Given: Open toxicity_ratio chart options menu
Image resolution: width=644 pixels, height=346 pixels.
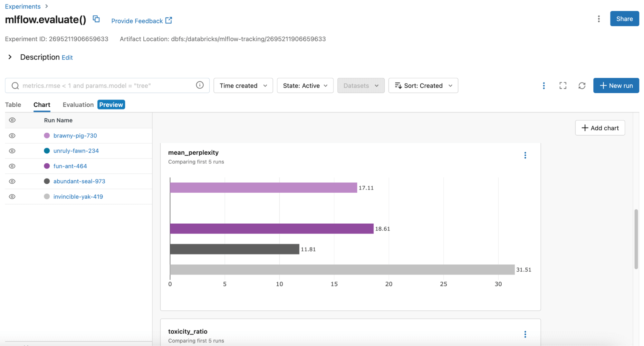Looking at the screenshot, I should pos(525,334).
